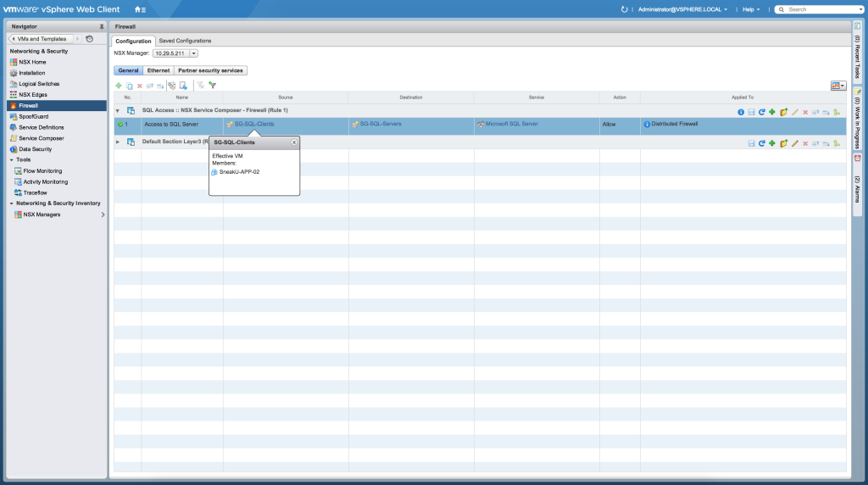
Task: Click the red delete rule toolbar icon
Action: pos(140,86)
